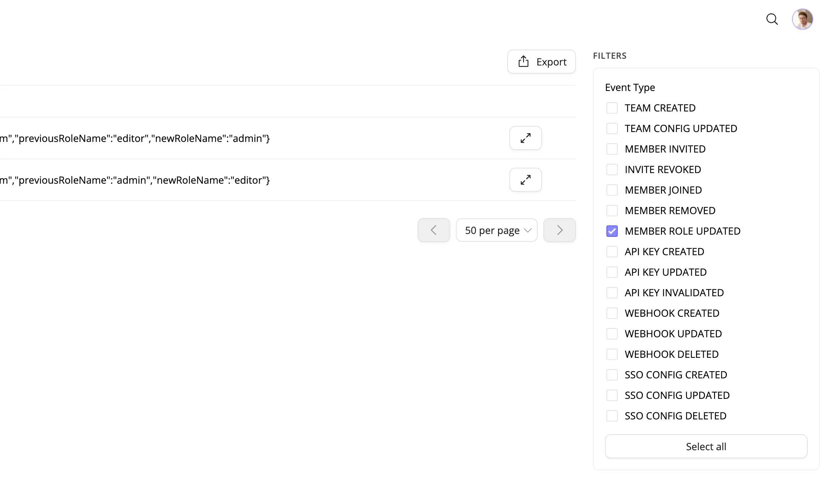Check the API KEY INVALIDATED filter
The height and width of the screenshot is (504, 831).
(x=612, y=293)
